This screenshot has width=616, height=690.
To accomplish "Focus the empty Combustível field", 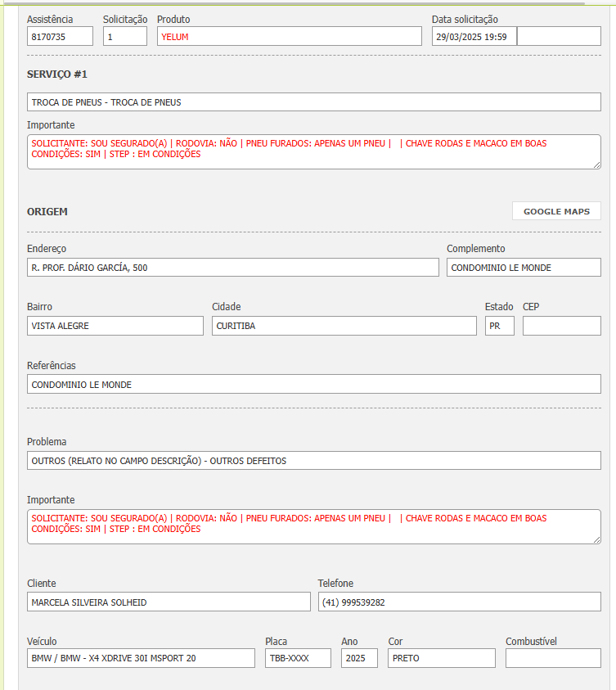I will [x=553, y=658].
